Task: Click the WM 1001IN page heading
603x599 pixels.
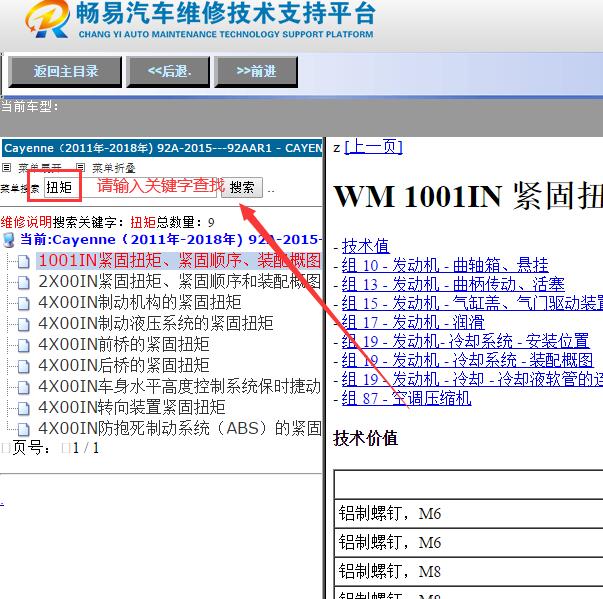Action: [x=468, y=196]
